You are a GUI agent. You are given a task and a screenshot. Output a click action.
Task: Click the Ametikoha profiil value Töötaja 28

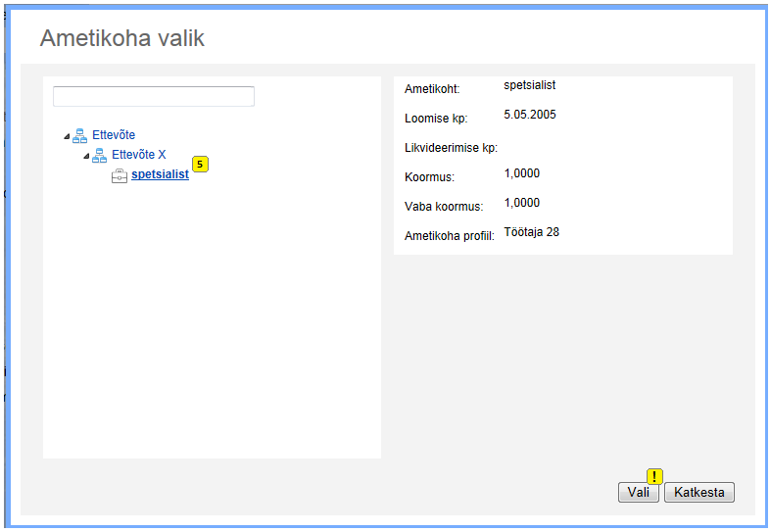(x=531, y=232)
